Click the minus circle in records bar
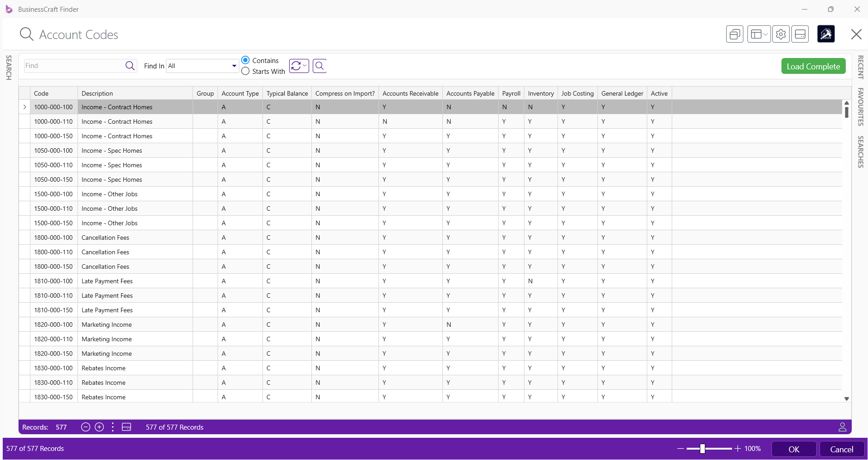 tap(85, 427)
